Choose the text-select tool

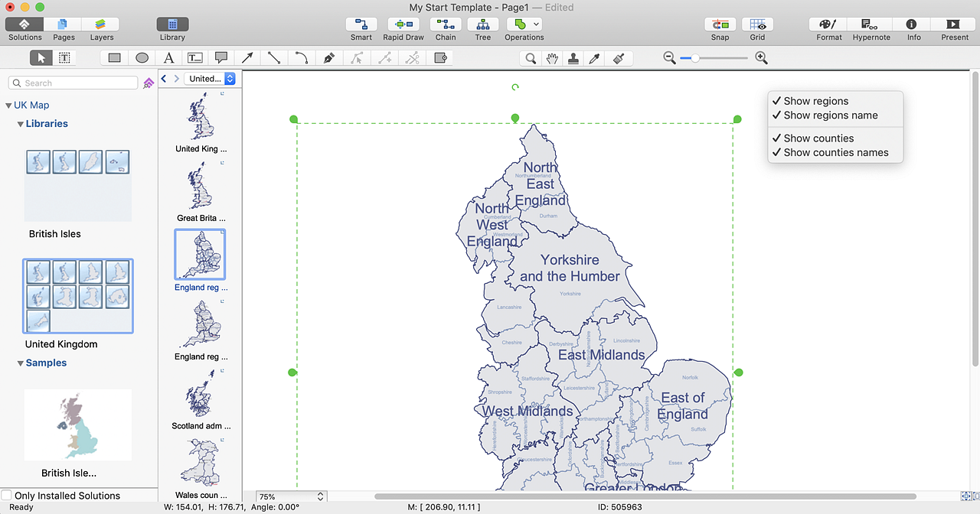64,57
